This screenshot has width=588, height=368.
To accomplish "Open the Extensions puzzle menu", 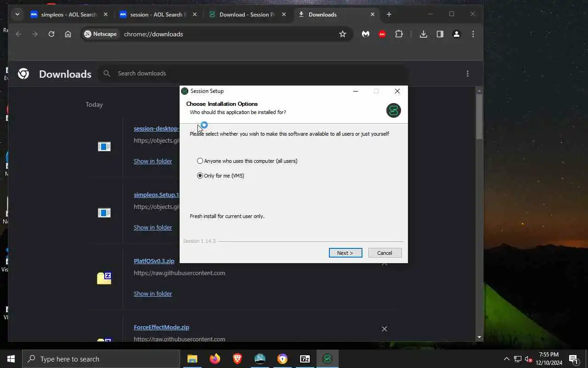I will click(399, 34).
